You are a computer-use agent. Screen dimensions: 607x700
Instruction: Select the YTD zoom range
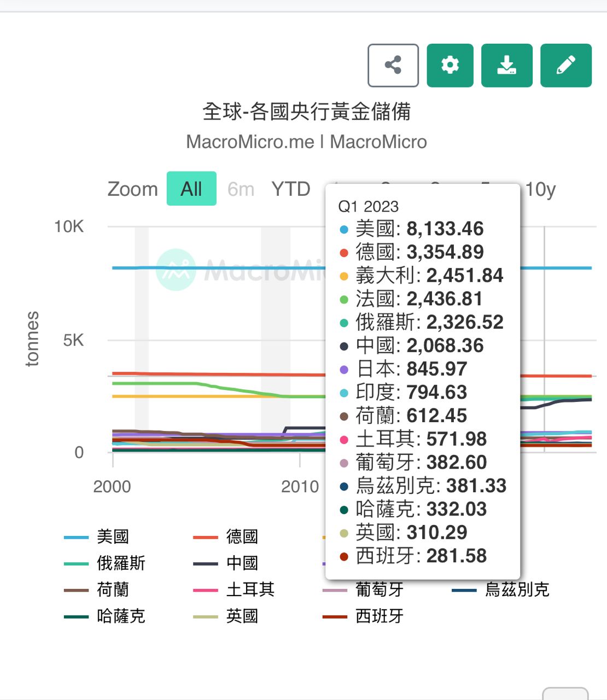[x=290, y=189]
